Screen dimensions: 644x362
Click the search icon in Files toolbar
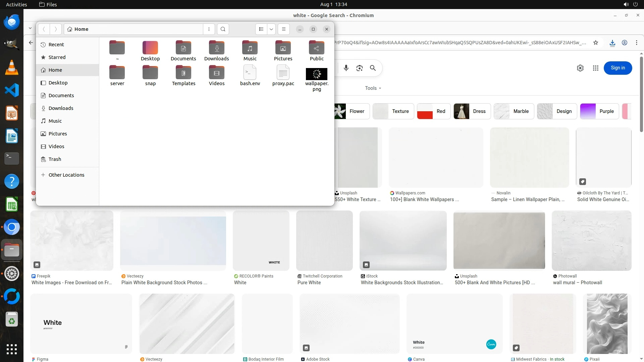point(223,29)
